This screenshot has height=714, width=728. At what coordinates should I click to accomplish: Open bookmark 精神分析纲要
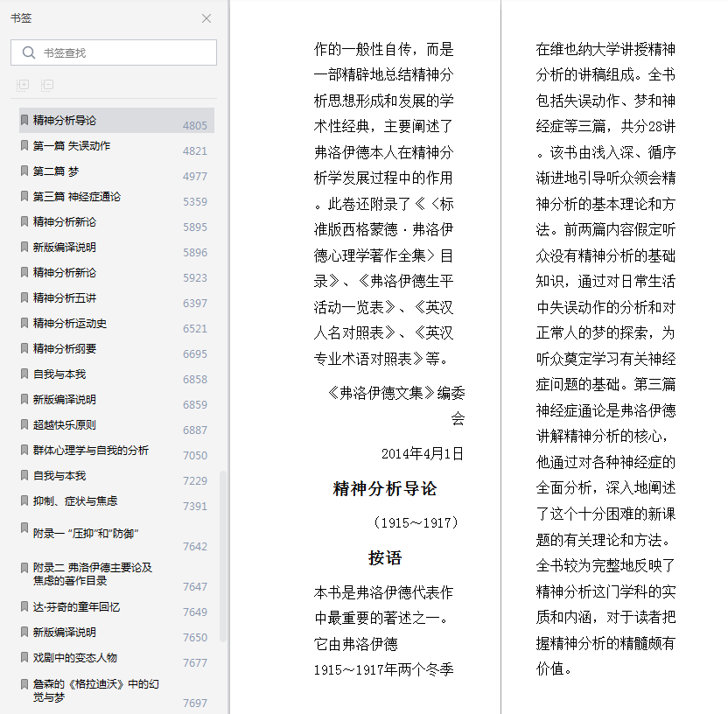click(116, 349)
